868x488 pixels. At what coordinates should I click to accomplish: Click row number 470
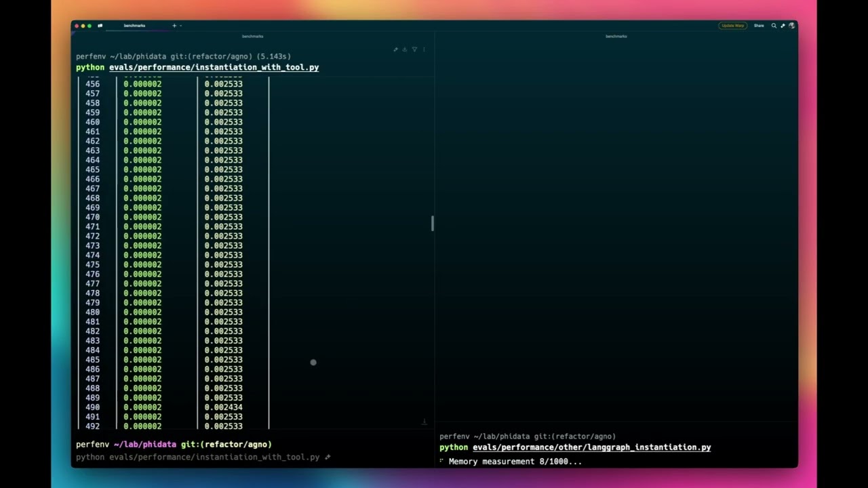(92, 217)
